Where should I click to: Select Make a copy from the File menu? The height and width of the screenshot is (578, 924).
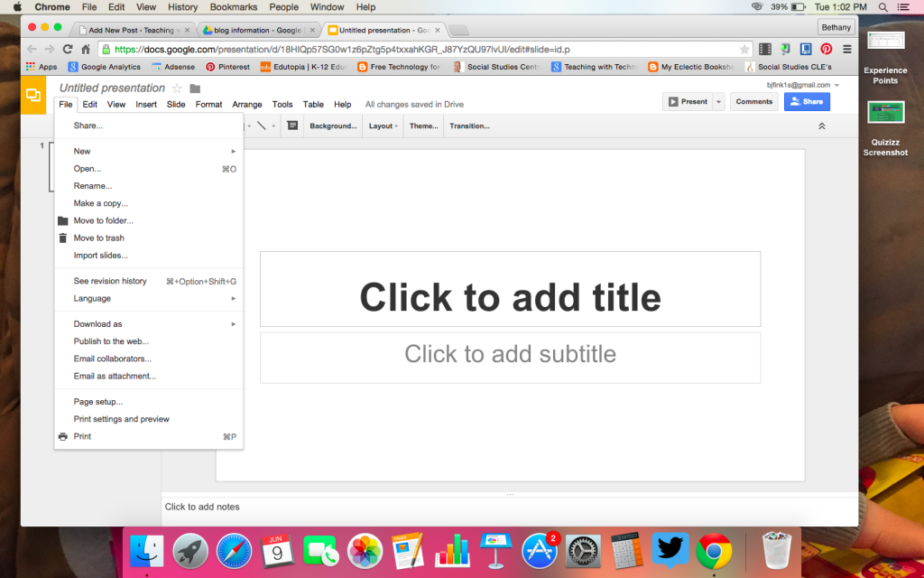pos(99,203)
